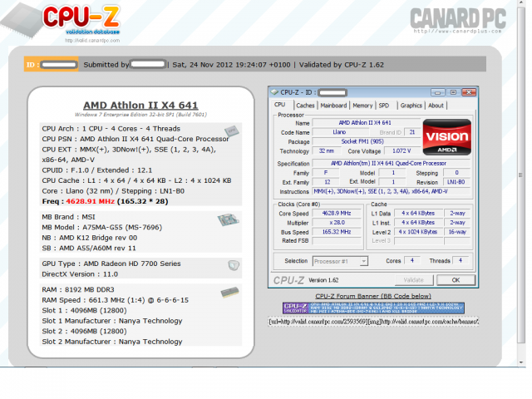532x399 pixels.
Task: Click the GPU icon beside GPU Type
Action: tap(234, 265)
